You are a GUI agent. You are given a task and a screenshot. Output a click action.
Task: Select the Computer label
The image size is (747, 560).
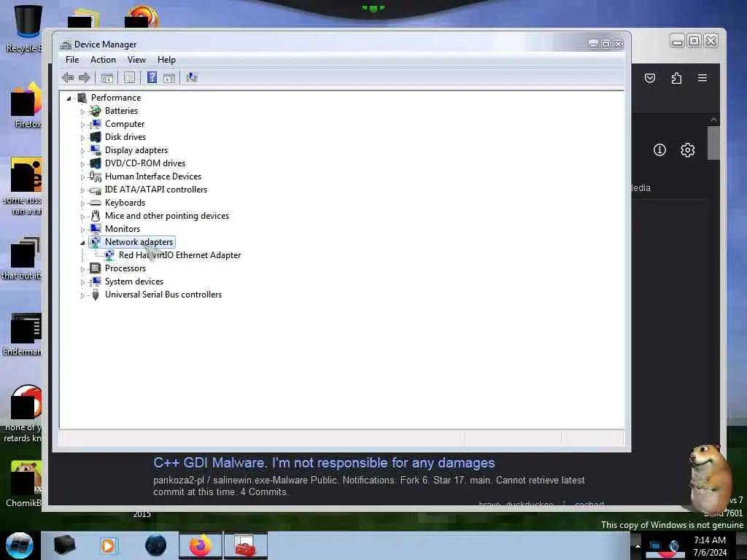point(124,124)
